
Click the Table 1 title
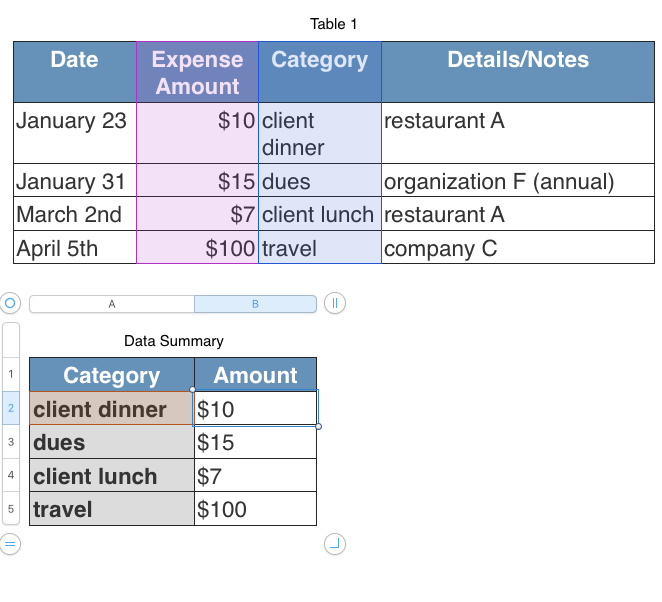pyautogui.click(x=334, y=24)
